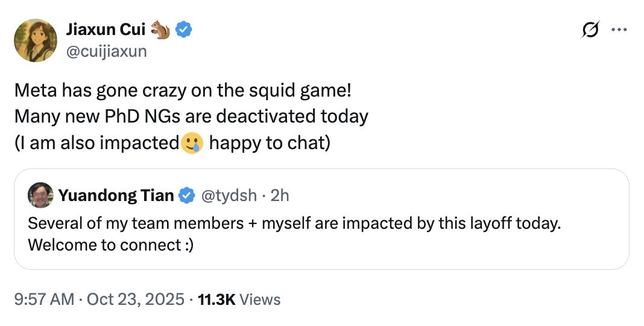Click Jiaxun Cui's profile avatar
The width and height of the screenshot is (644, 326).
coord(36,40)
